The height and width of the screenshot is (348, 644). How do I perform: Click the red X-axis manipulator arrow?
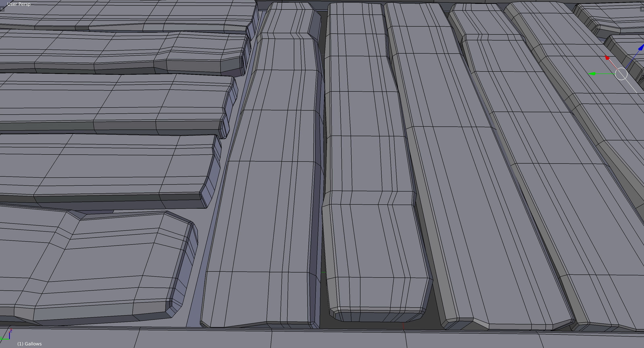(x=607, y=58)
